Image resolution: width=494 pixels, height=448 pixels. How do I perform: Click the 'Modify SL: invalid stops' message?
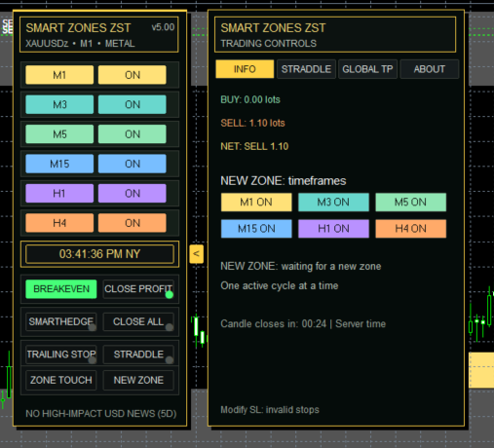[x=270, y=410]
